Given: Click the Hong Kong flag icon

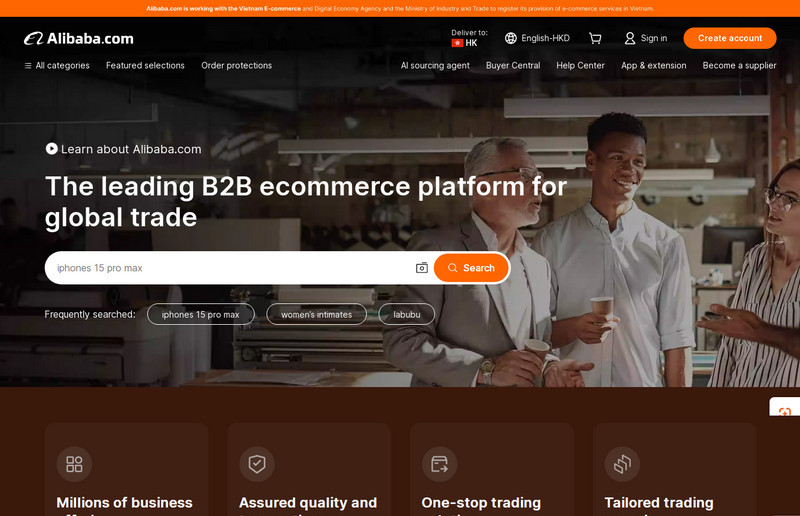Looking at the screenshot, I should pyautogui.click(x=457, y=43).
